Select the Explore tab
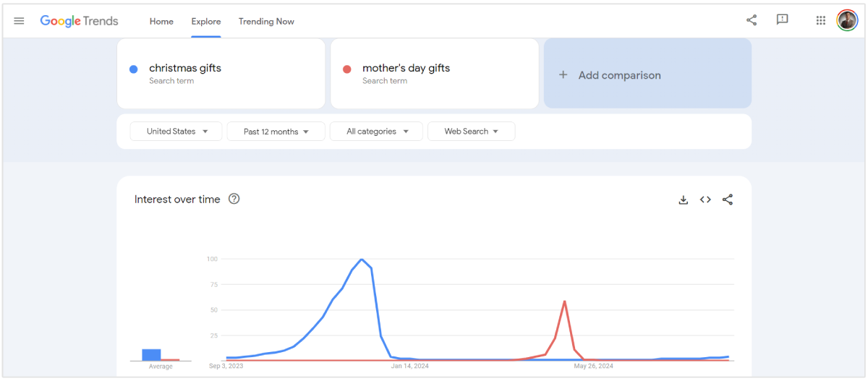 [206, 22]
